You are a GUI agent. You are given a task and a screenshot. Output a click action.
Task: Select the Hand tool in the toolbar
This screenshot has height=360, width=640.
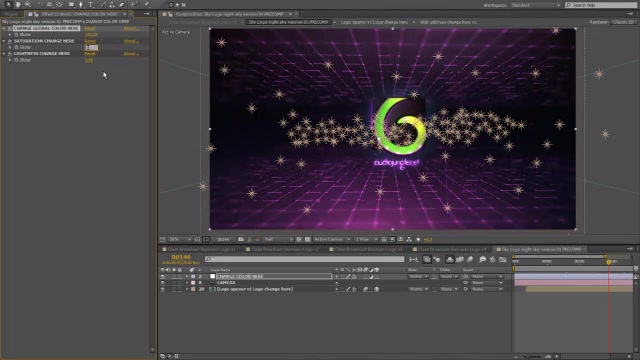[18, 4]
